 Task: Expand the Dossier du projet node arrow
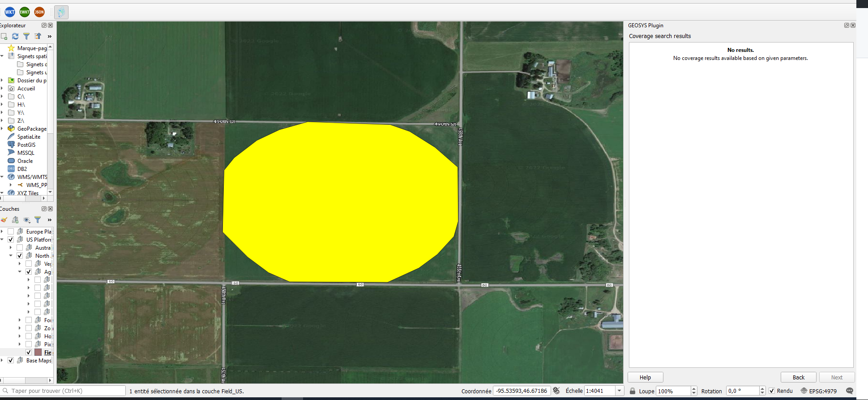tap(2, 80)
